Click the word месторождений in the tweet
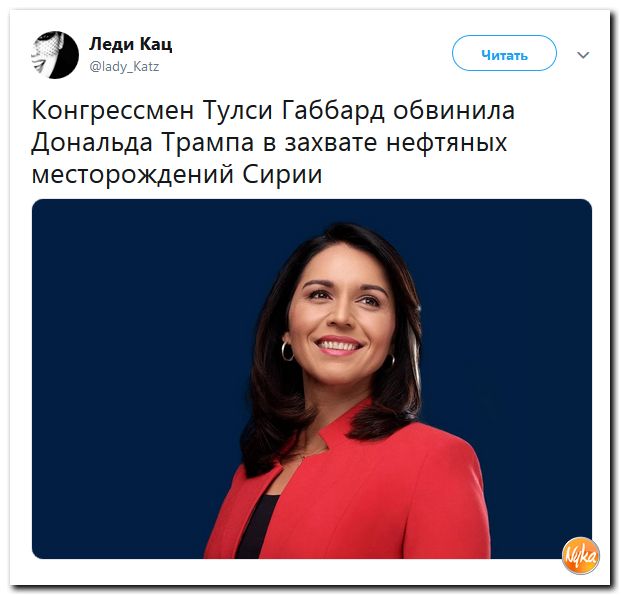This screenshot has width=621, height=596. coord(132,175)
